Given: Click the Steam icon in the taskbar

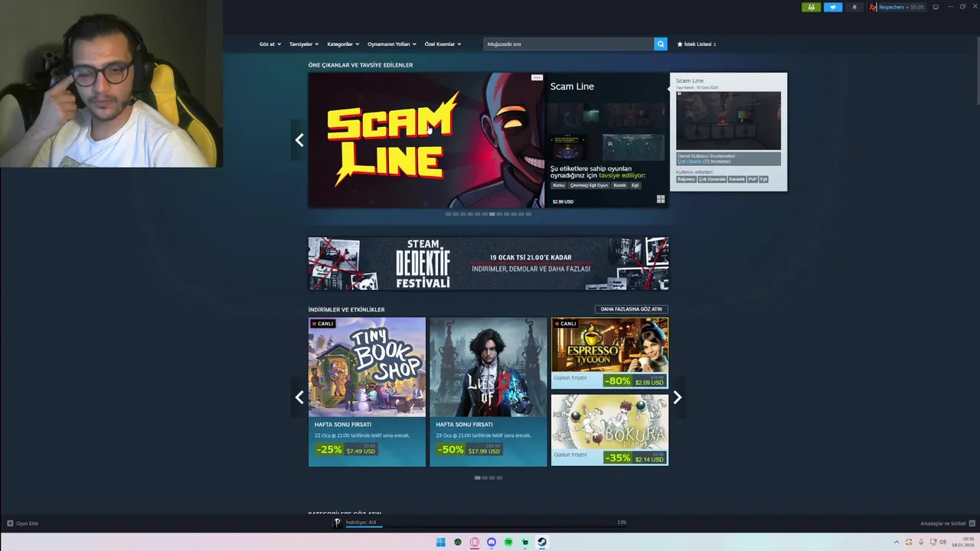Looking at the screenshot, I should (542, 543).
